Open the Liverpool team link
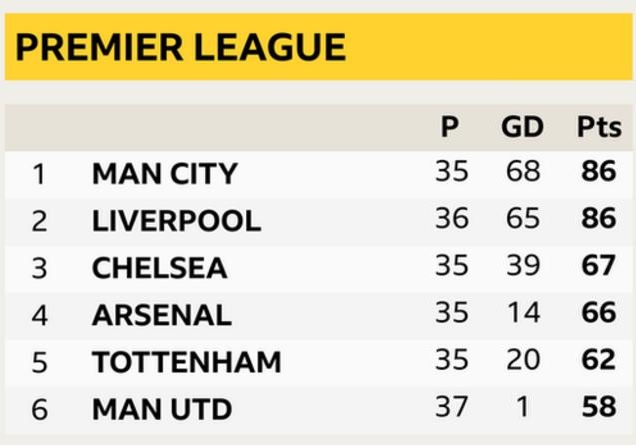This screenshot has height=445, width=636. tap(176, 221)
